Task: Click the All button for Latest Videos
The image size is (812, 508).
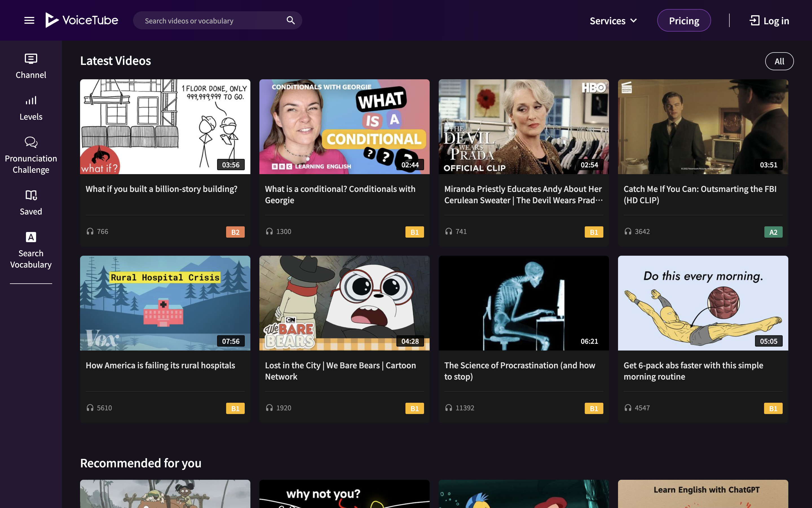Action: pyautogui.click(x=779, y=61)
